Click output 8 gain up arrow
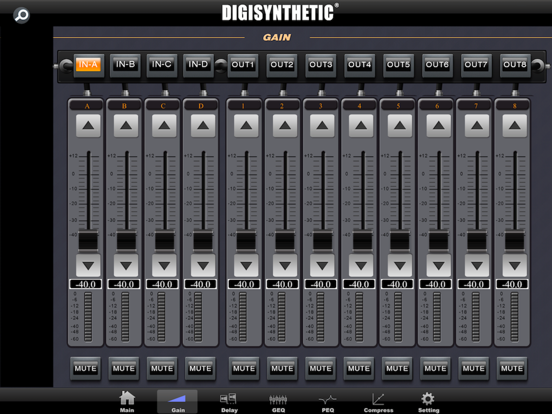 click(515, 126)
